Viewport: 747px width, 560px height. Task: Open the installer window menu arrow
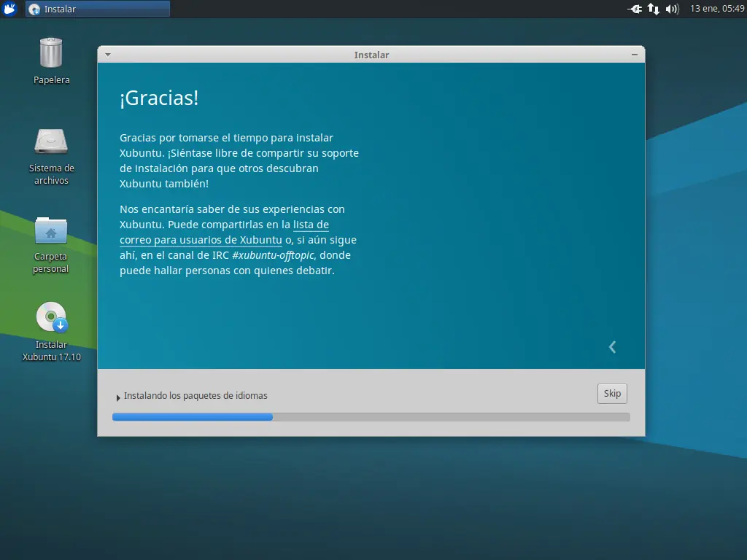[x=108, y=55]
